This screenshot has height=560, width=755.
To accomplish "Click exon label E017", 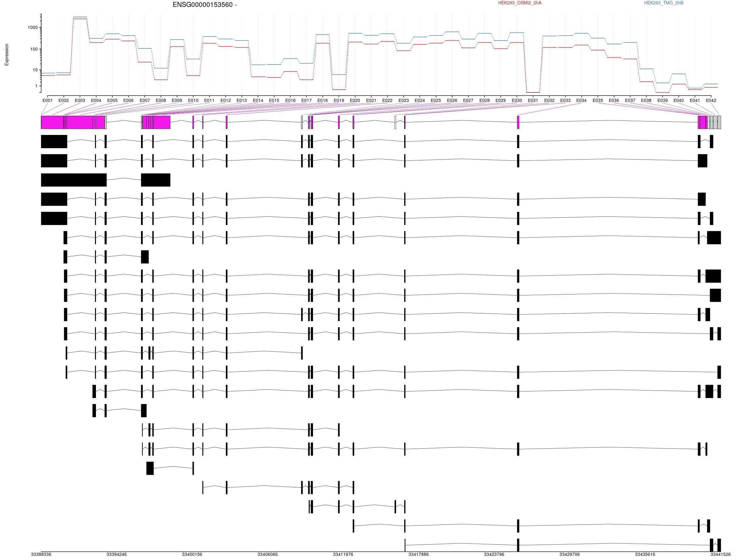I will point(306,100).
